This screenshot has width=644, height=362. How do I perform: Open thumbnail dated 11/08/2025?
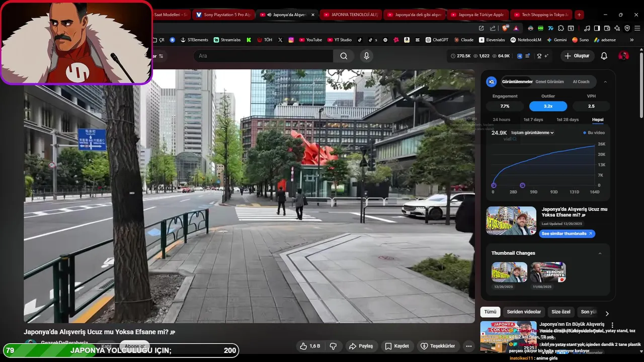click(x=548, y=272)
